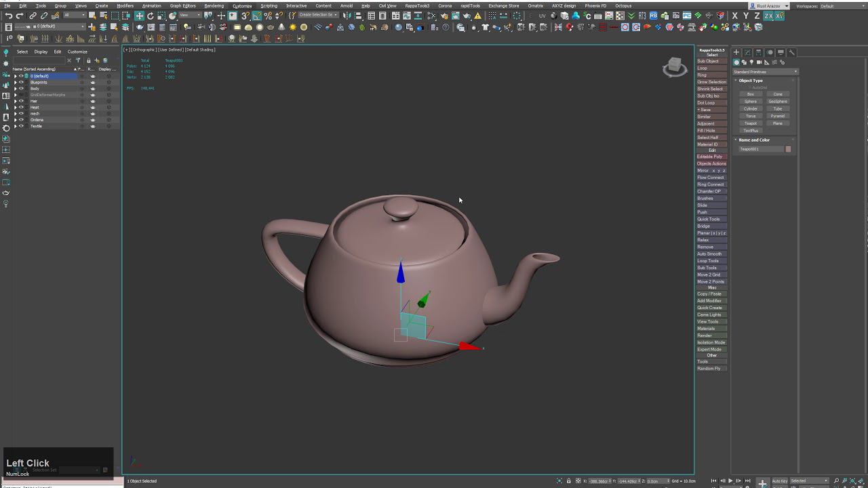Click RappaTools Grow Selection button

(711, 82)
